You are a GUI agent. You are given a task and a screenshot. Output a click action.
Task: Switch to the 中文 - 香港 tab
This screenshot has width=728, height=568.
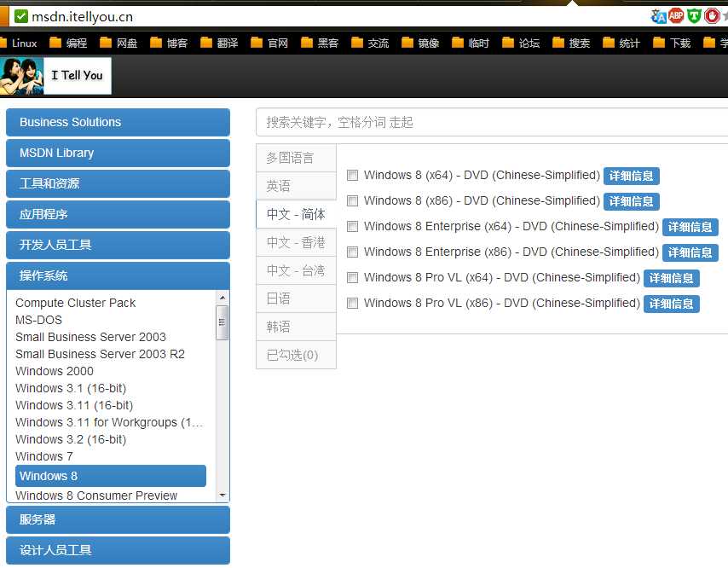point(296,242)
